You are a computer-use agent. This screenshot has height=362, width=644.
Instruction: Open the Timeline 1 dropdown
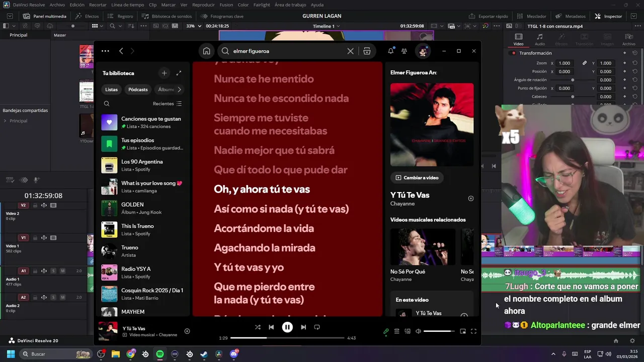tap(327, 26)
